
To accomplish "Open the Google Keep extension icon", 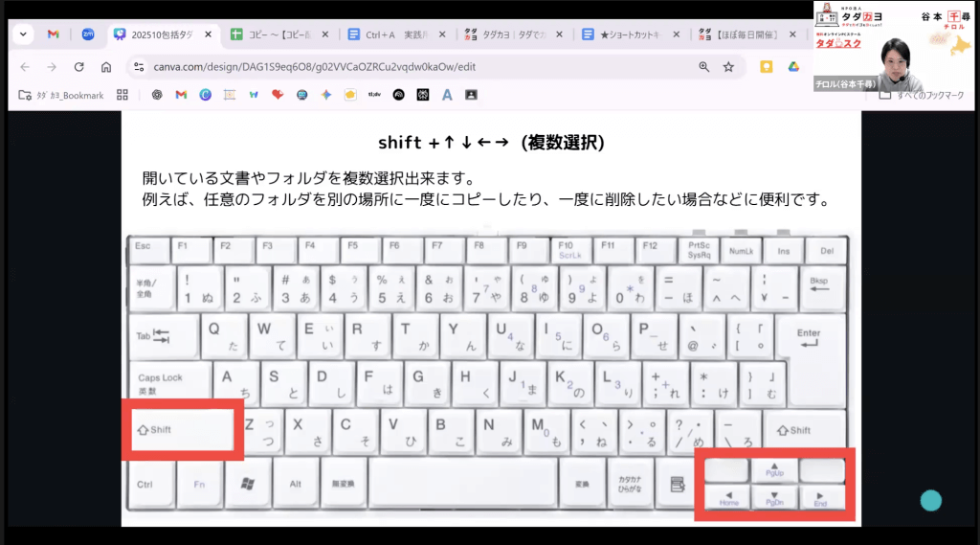I will click(x=766, y=67).
